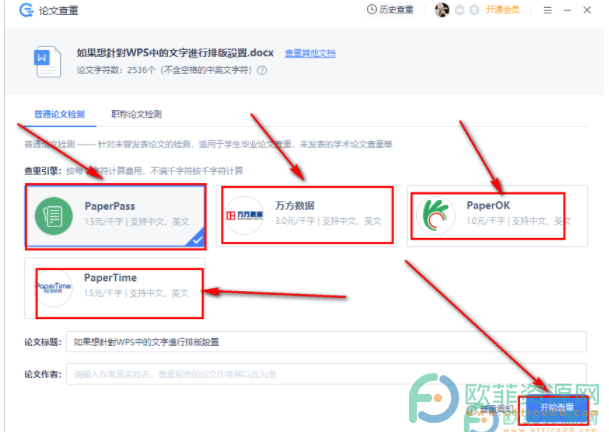The image size is (609, 432).
Task: Close the 论文查重 window
Action: pyautogui.click(x=587, y=10)
